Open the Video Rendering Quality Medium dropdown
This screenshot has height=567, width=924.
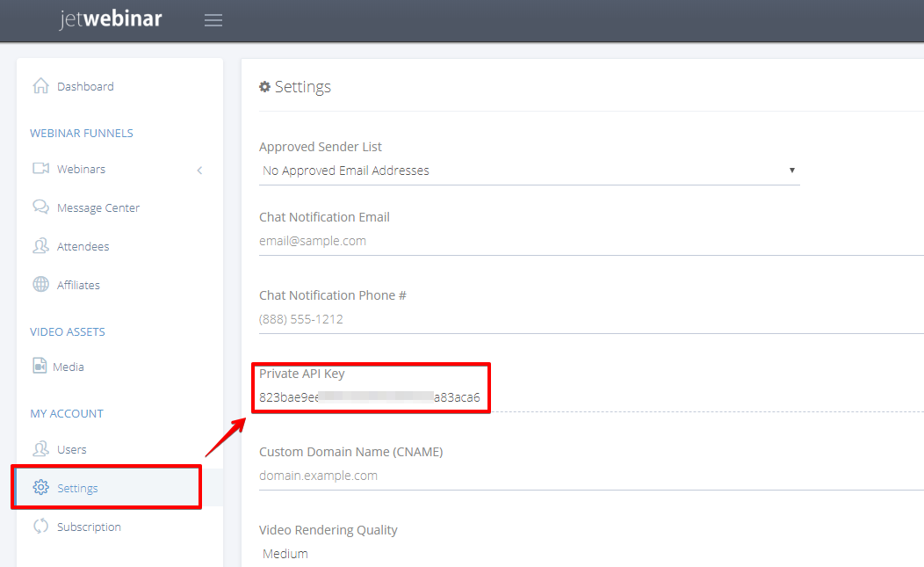591,554
